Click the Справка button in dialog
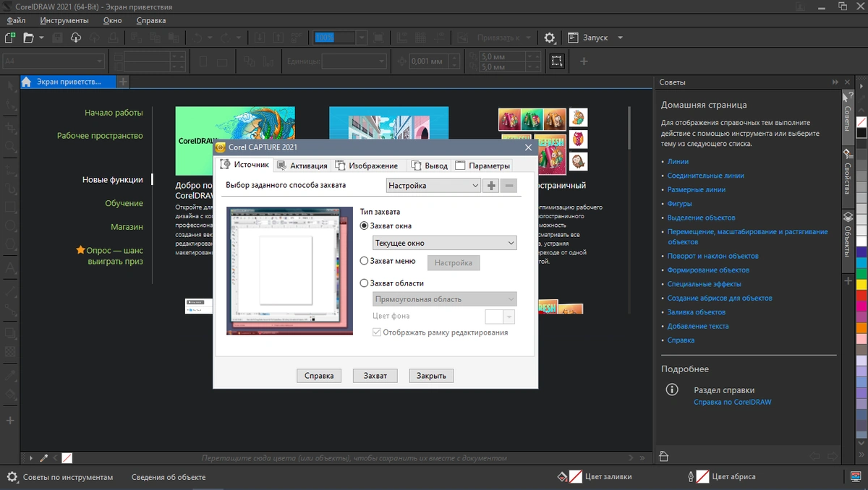This screenshot has width=868, height=490. click(x=319, y=376)
